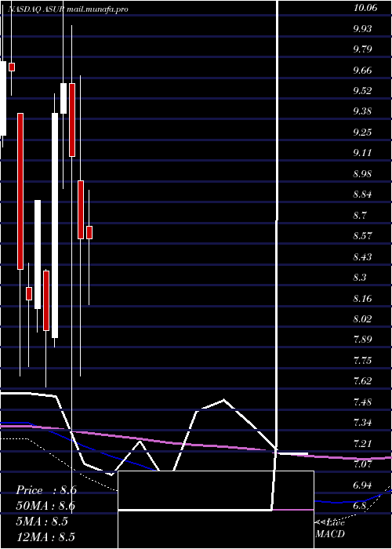Click the 7.62 price axis label

point(362,380)
